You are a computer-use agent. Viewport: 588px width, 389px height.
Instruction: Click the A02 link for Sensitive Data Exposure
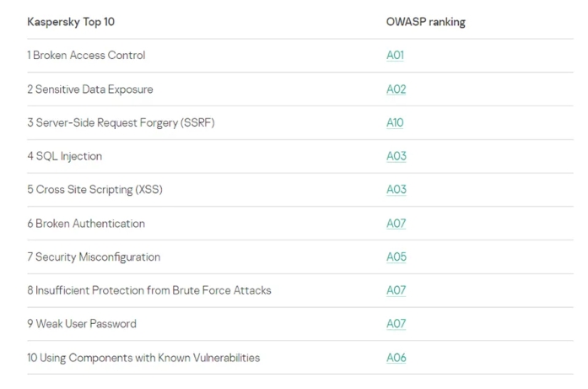396,89
